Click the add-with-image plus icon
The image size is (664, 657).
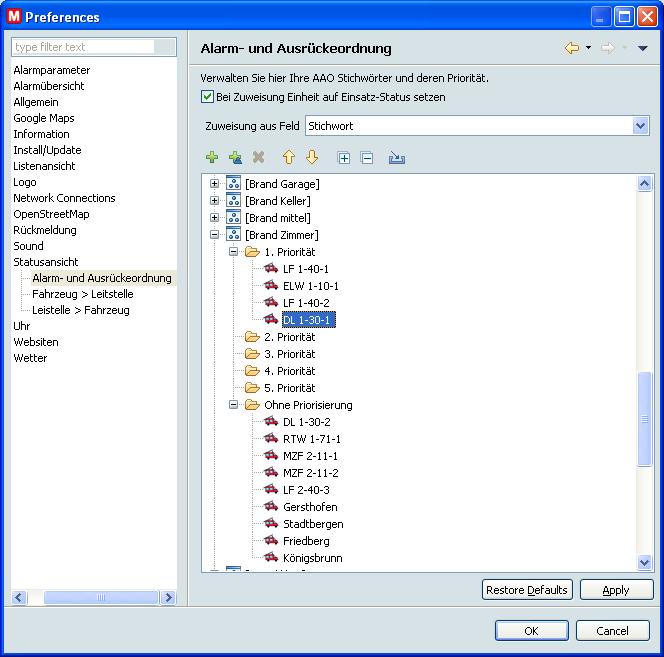tap(235, 158)
